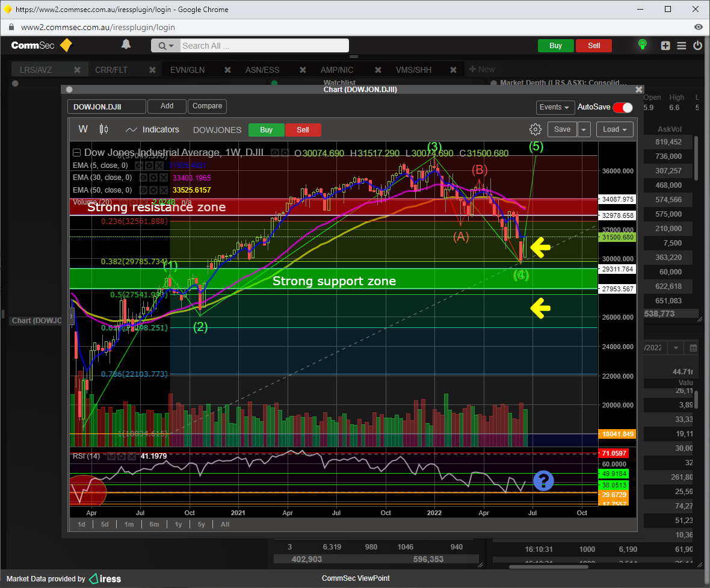
Task: Collapse the chart legend box
Action: pos(76,153)
